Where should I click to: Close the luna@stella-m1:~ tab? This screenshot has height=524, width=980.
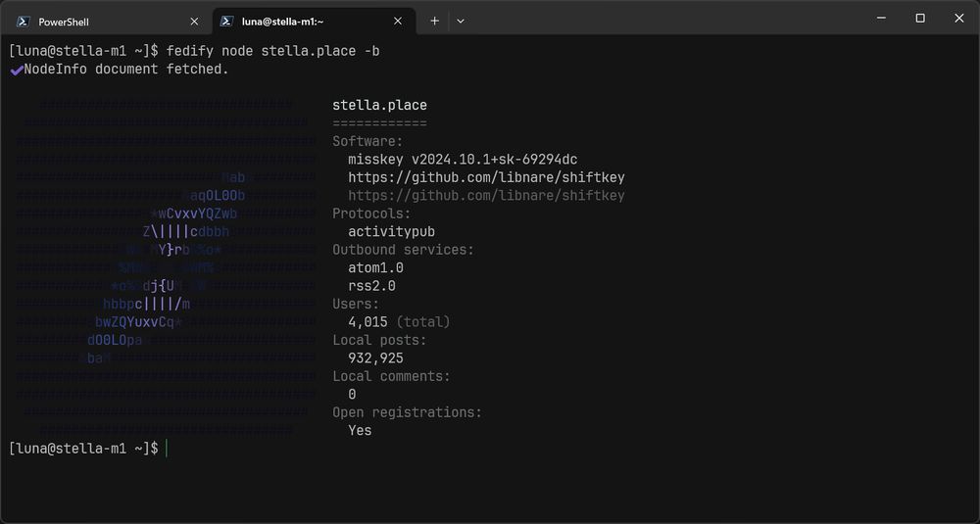[x=398, y=21]
